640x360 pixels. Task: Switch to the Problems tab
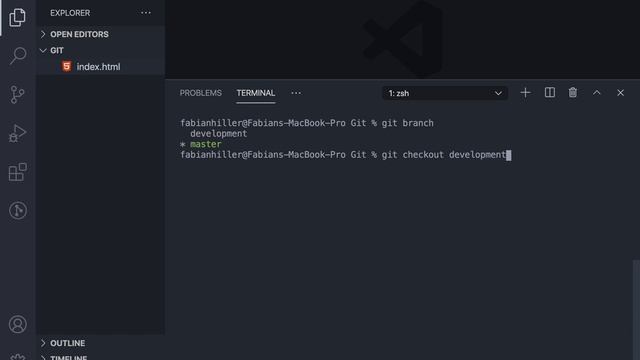pos(200,93)
